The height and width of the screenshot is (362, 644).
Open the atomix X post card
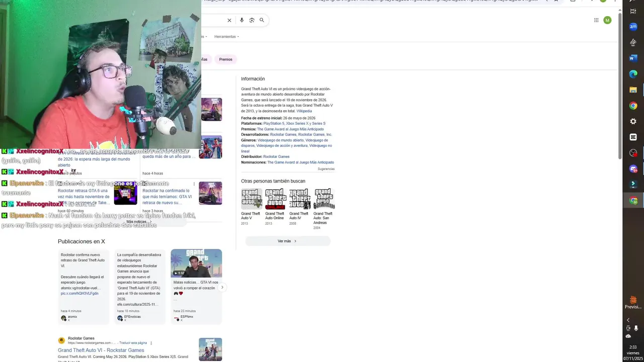click(84, 287)
